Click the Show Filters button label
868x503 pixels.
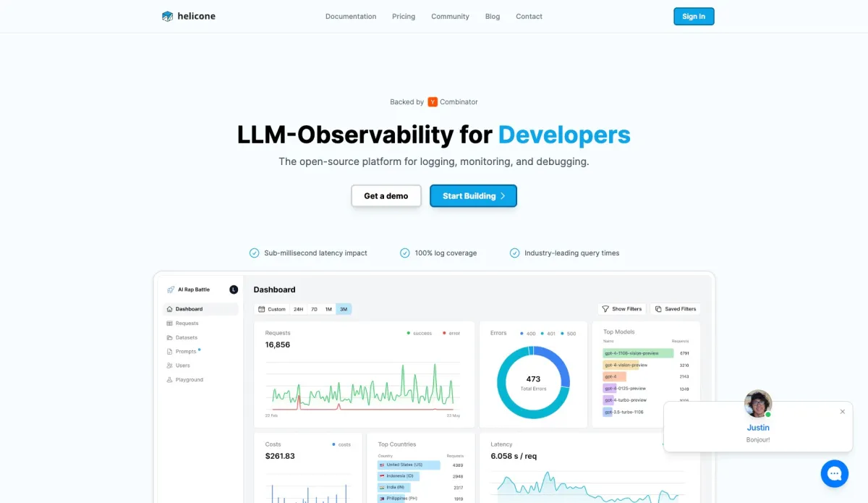coord(627,309)
